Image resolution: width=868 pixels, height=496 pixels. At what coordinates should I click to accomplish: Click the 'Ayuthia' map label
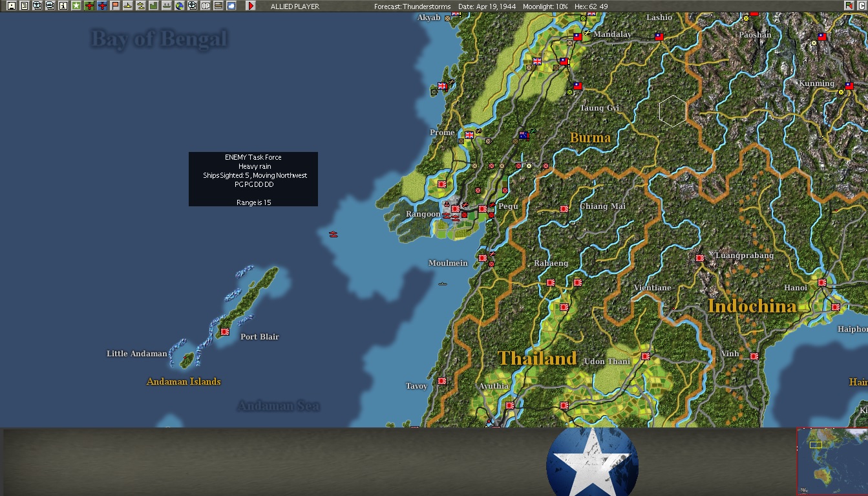point(493,387)
